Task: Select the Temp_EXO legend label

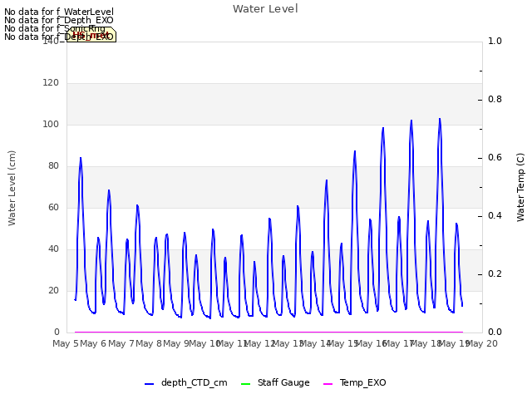Action: tap(362, 382)
